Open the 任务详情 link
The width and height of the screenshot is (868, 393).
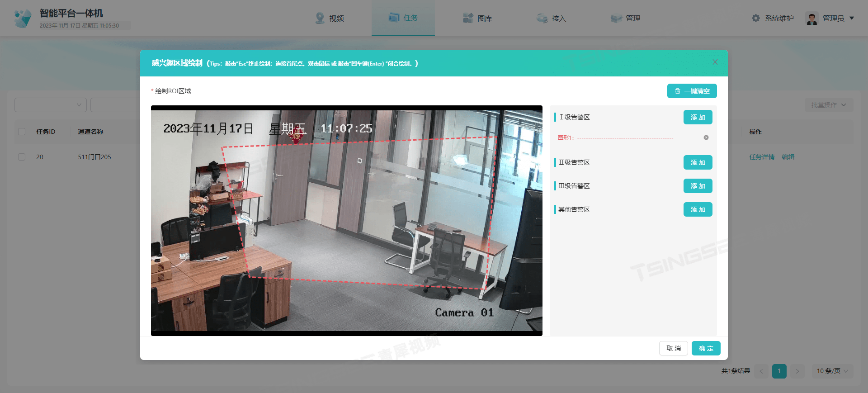[x=762, y=157]
